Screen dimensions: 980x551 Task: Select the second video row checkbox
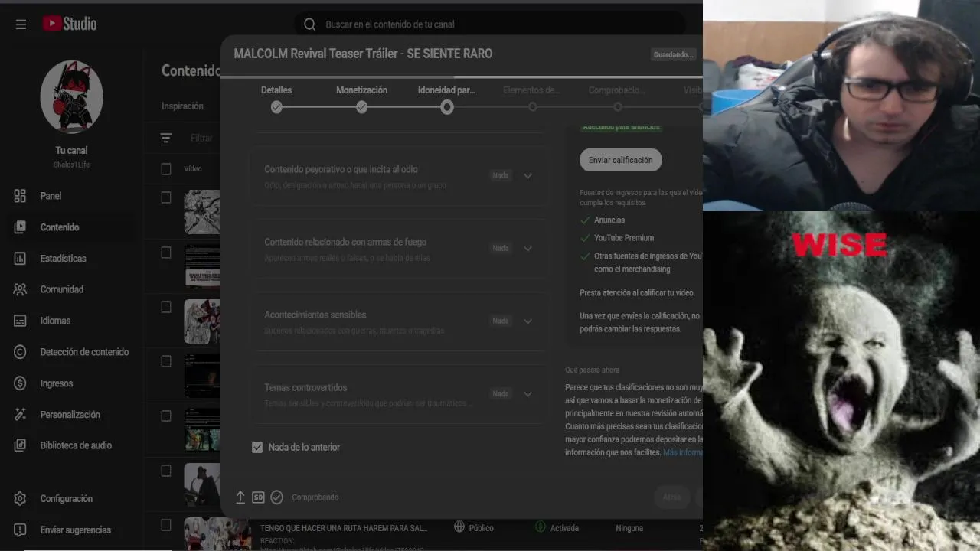coord(166,253)
